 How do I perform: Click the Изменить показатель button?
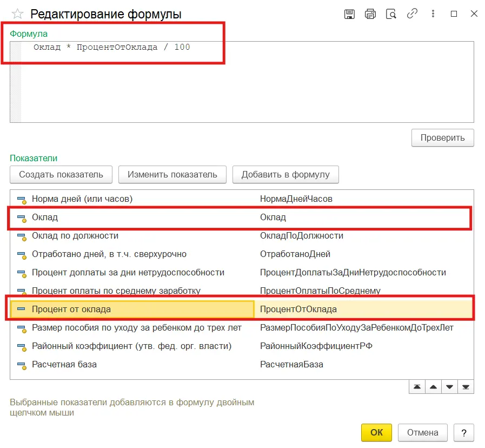coord(172,175)
